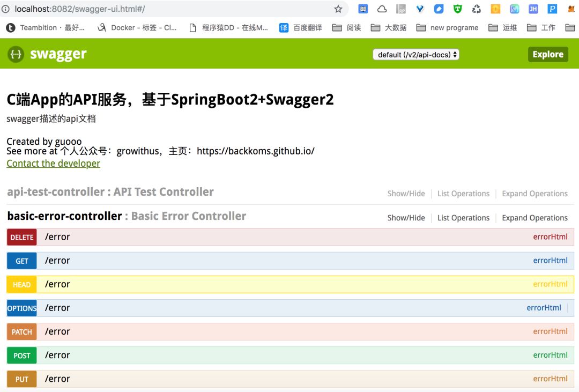The image size is (579, 392).
Task: Open /error path in HEAD row
Action: [x=57, y=284]
